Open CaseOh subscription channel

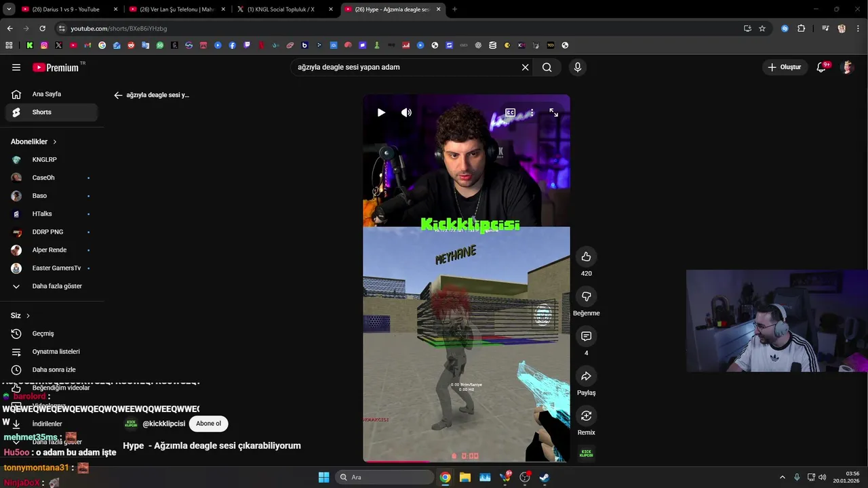(x=52, y=178)
